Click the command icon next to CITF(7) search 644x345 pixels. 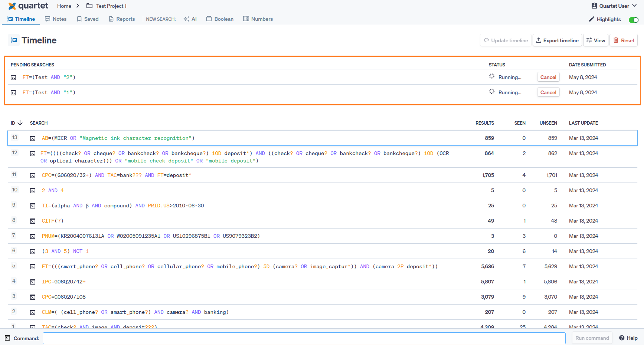coord(33,221)
